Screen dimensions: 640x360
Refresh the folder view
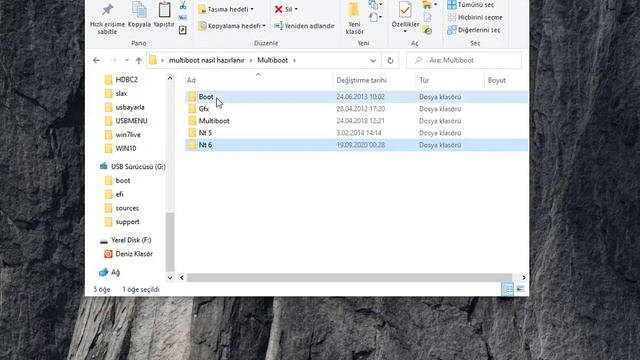coord(390,60)
